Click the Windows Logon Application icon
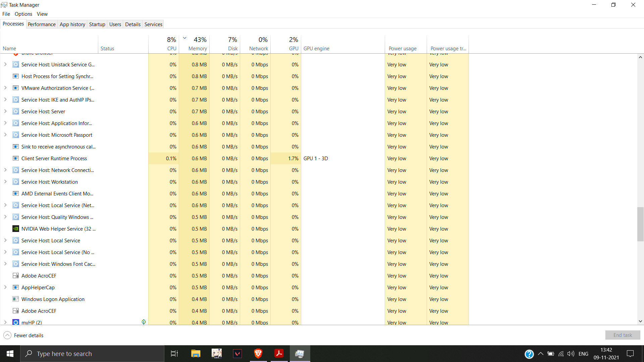644x362 pixels. [15, 299]
